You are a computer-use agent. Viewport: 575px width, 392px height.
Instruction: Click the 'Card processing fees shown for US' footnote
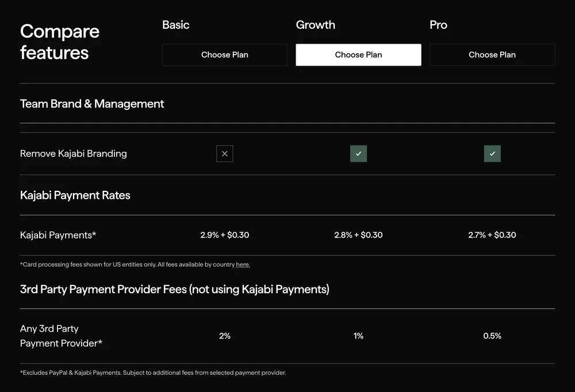[135, 264]
